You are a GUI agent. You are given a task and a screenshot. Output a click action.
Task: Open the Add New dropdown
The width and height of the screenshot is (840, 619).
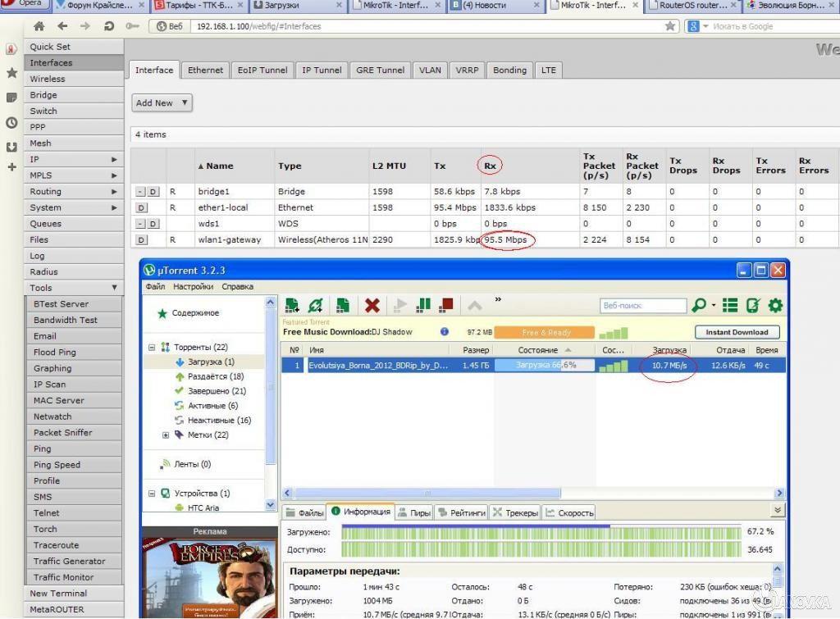pyautogui.click(x=162, y=103)
